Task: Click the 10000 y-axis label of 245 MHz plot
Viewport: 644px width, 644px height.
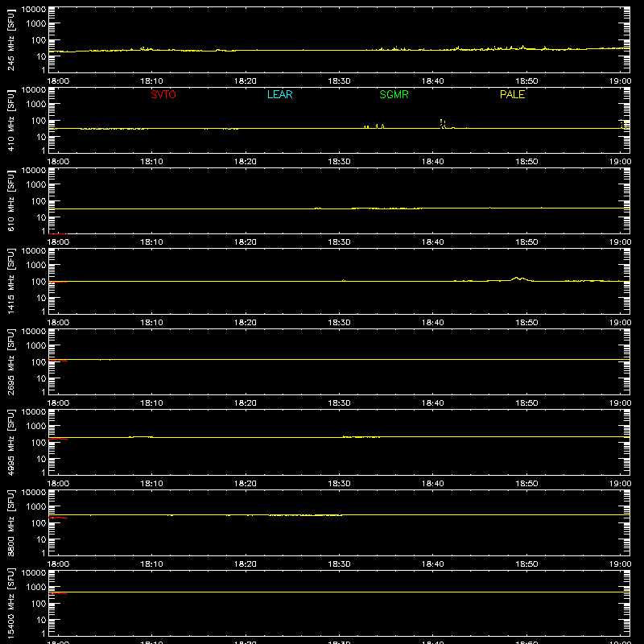Action: (34, 10)
